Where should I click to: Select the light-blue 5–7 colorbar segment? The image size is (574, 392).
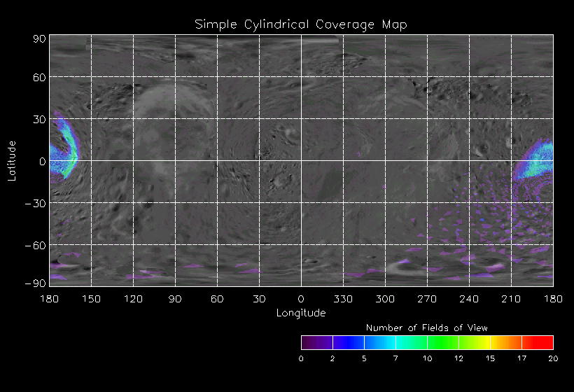pyautogui.click(x=380, y=342)
